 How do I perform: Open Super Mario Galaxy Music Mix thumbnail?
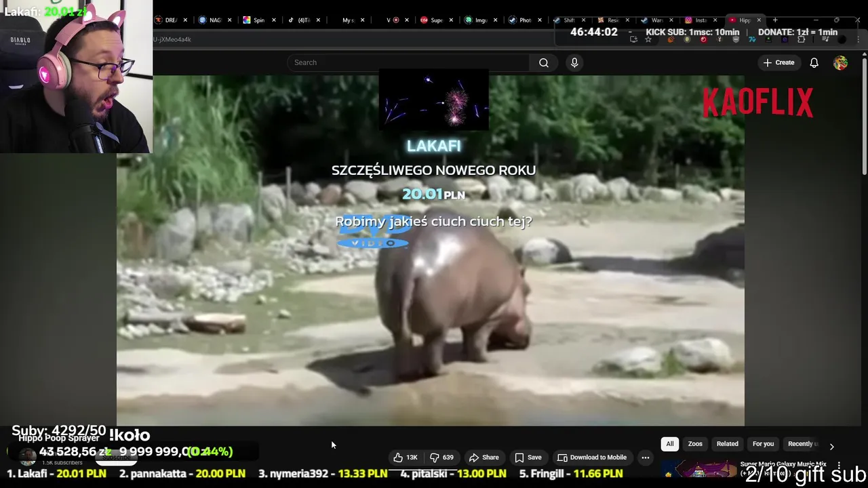pyautogui.click(x=698, y=469)
